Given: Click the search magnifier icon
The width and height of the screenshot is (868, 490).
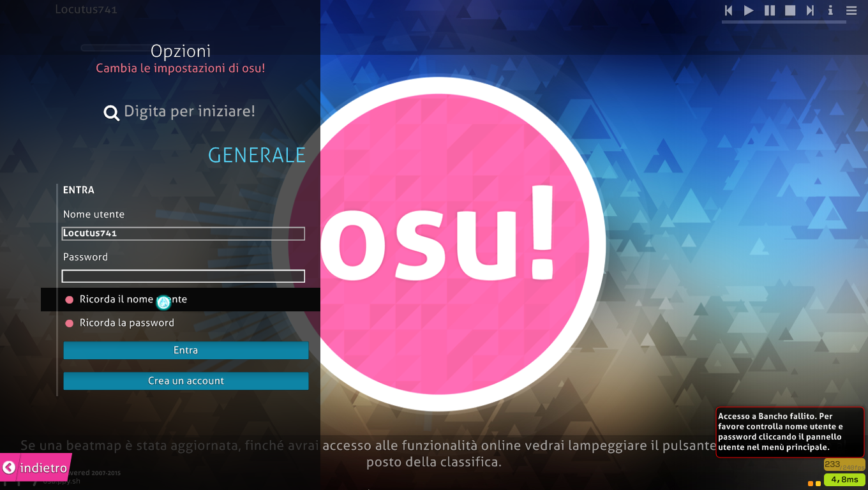Looking at the screenshot, I should coord(112,113).
